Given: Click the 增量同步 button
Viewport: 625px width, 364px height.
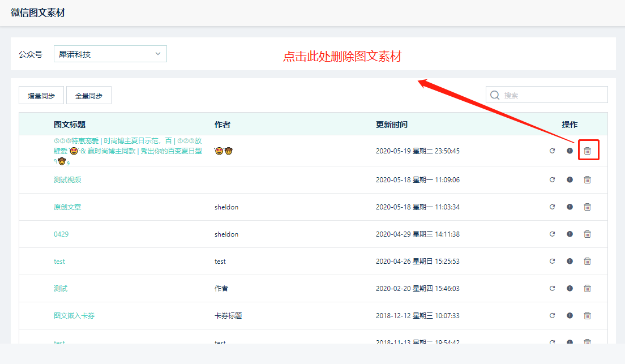Looking at the screenshot, I should point(41,96).
